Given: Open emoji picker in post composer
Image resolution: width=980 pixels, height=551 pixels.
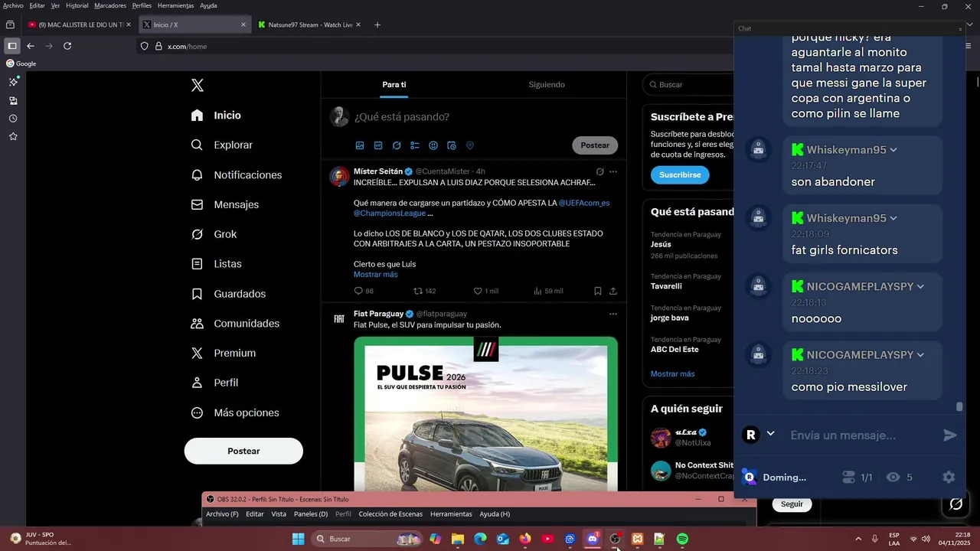Looking at the screenshot, I should 433,145.
